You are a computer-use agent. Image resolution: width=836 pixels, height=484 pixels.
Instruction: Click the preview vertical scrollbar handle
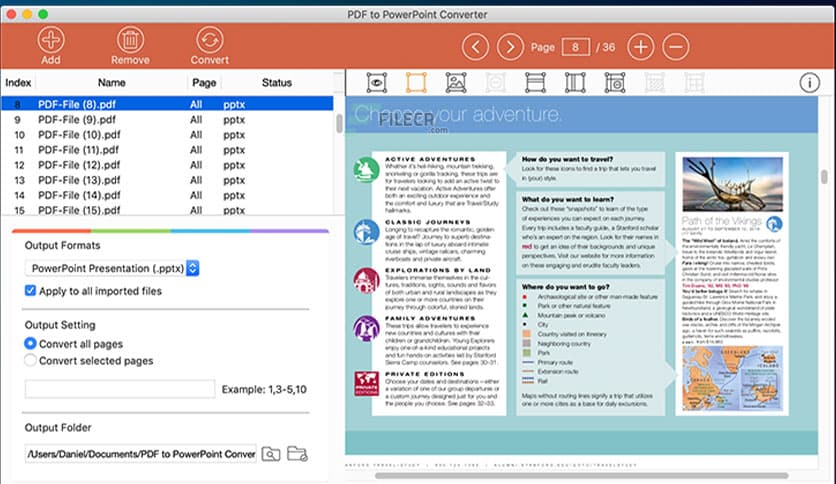click(824, 176)
